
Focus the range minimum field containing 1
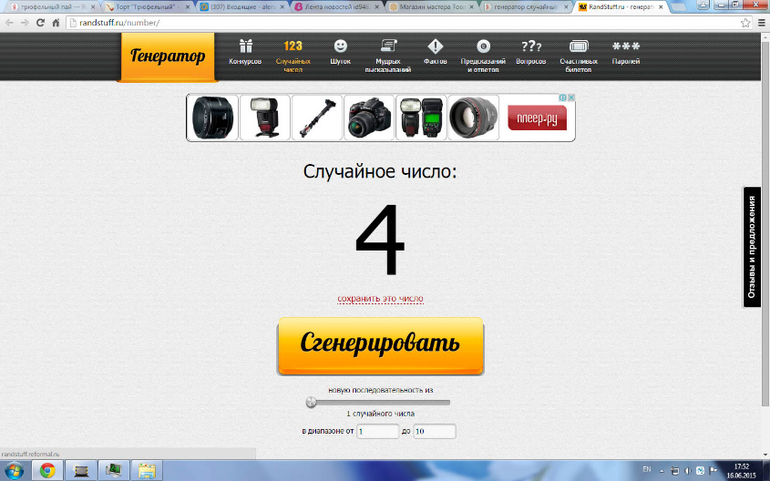[378, 431]
